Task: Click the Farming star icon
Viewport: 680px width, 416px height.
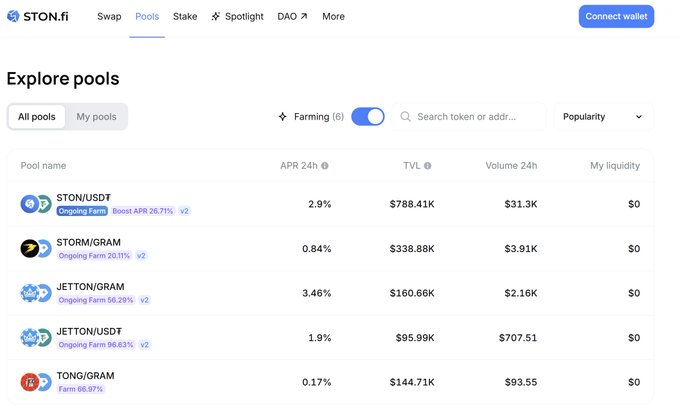Action: pos(282,117)
